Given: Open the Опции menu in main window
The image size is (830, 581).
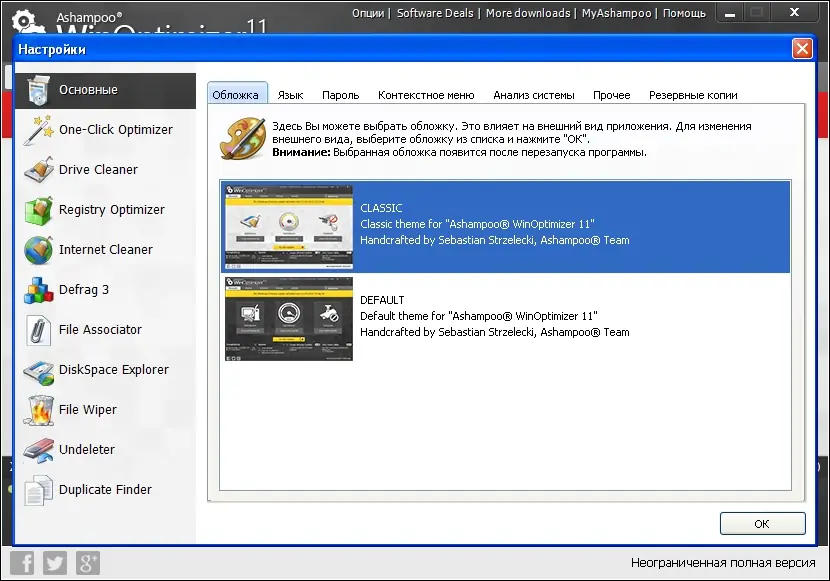Looking at the screenshot, I should [x=368, y=13].
